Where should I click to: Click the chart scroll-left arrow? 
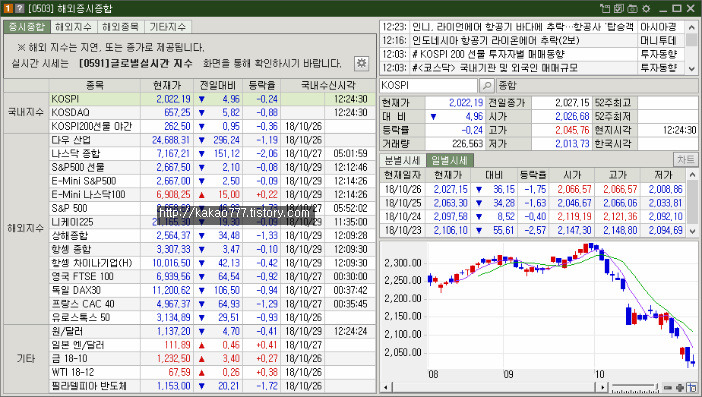[385, 387]
